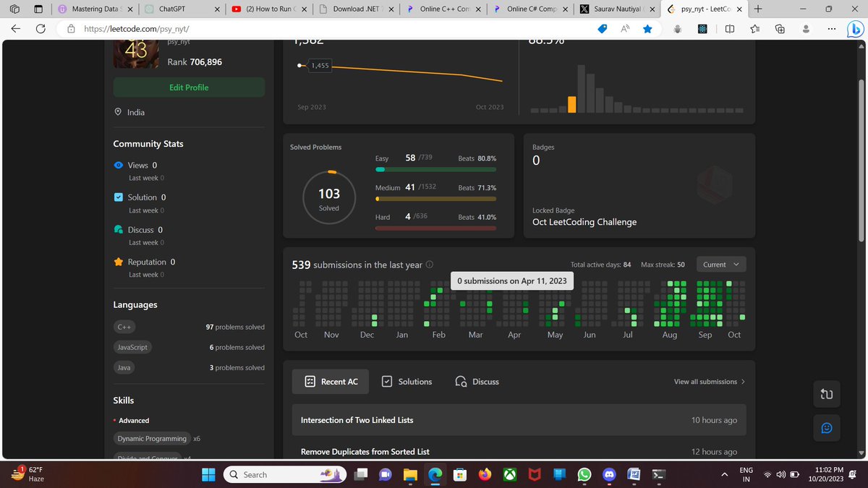Click the shopping price tag icon in address bar
868x488 pixels.
coord(602,29)
